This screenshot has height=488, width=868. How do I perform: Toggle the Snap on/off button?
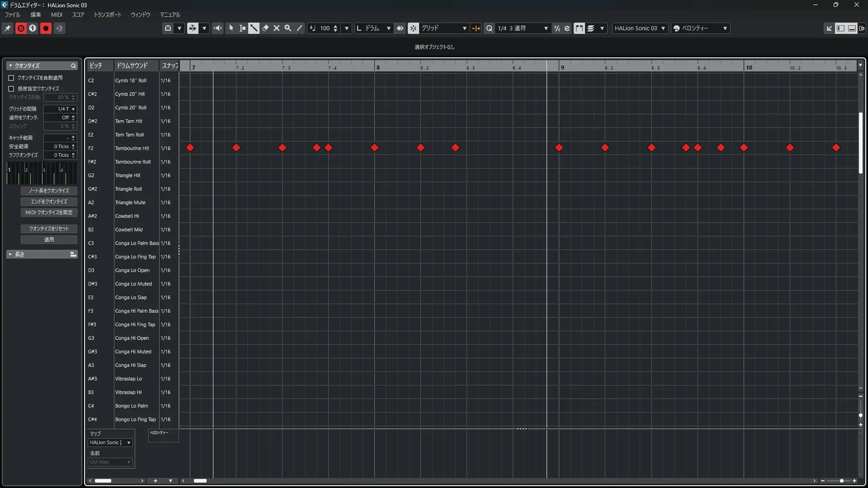click(x=413, y=28)
